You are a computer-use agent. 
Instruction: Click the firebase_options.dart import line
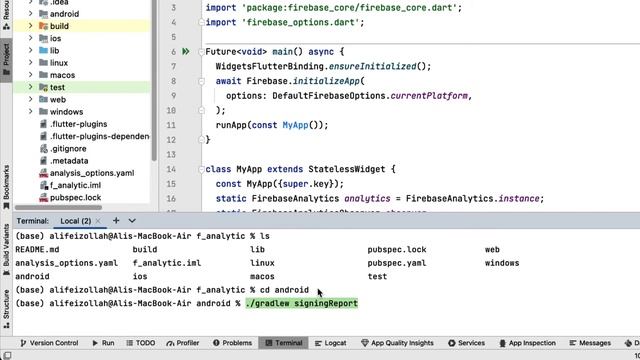click(x=285, y=22)
